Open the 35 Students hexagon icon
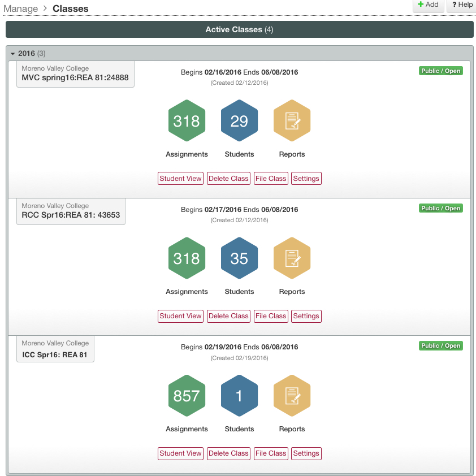 click(x=239, y=258)
